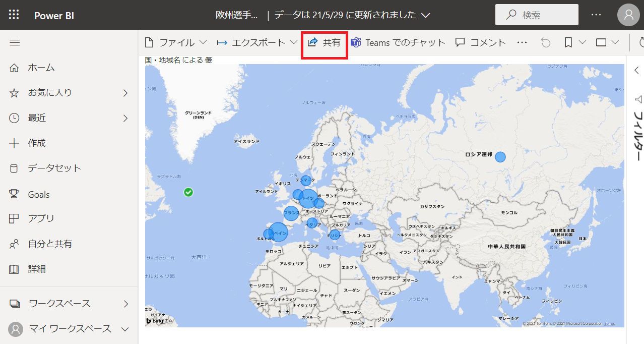Expand the Recent submenu

[125, 118]
